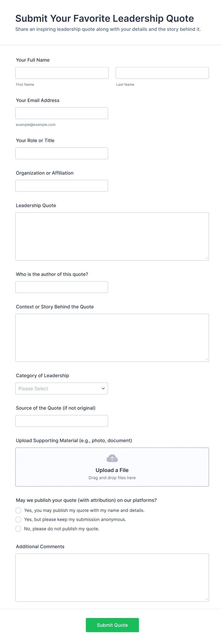The width and height of the screenshot is (222, 644).
Task: Click the 'Upload a File' drop zone text
Action: 112,470
